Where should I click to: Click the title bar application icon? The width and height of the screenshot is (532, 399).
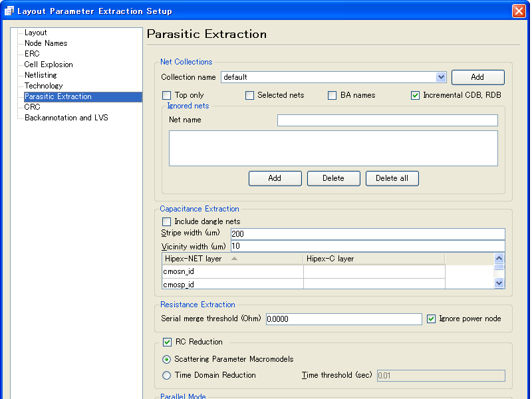click(9, 11)
